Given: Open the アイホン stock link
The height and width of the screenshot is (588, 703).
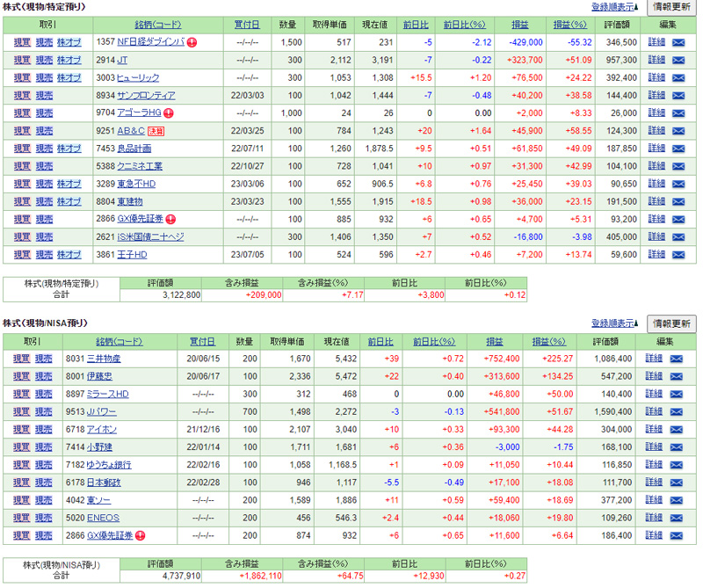Looking at the screenshot, I should coord(102,430).
